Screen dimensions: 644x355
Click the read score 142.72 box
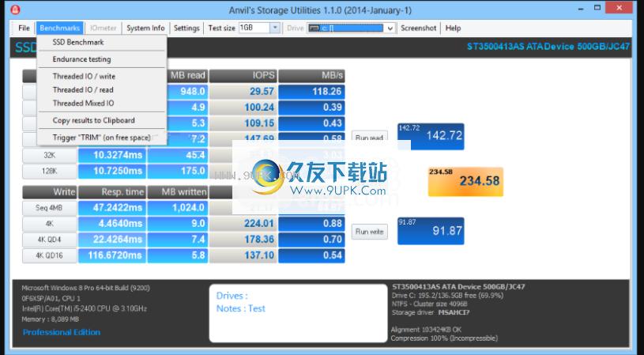[x=431, y=137]
